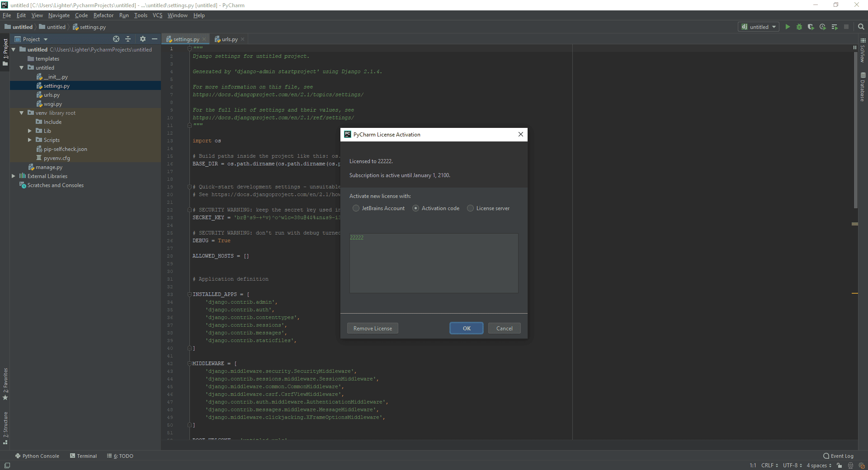Open the Structure tool window
The width and height of the screenshot is (868, 470).
click(x=5, y=428)
